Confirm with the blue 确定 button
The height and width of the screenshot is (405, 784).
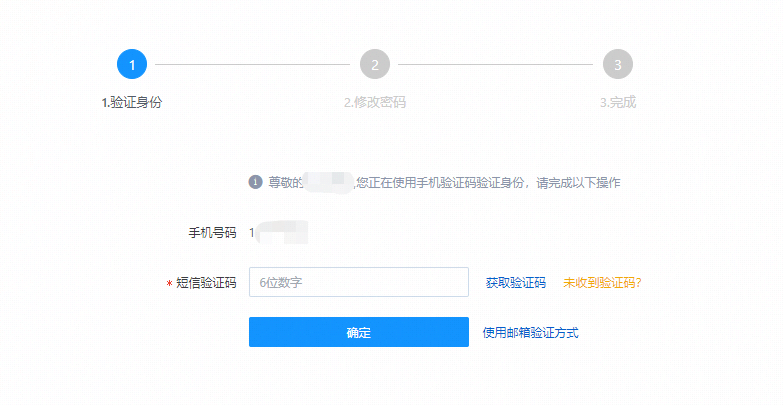tap(359, 332)
